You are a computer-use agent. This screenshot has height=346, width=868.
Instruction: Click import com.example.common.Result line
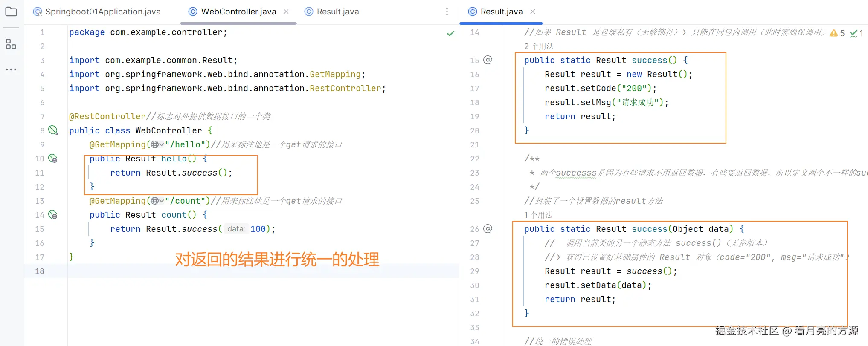153,60
